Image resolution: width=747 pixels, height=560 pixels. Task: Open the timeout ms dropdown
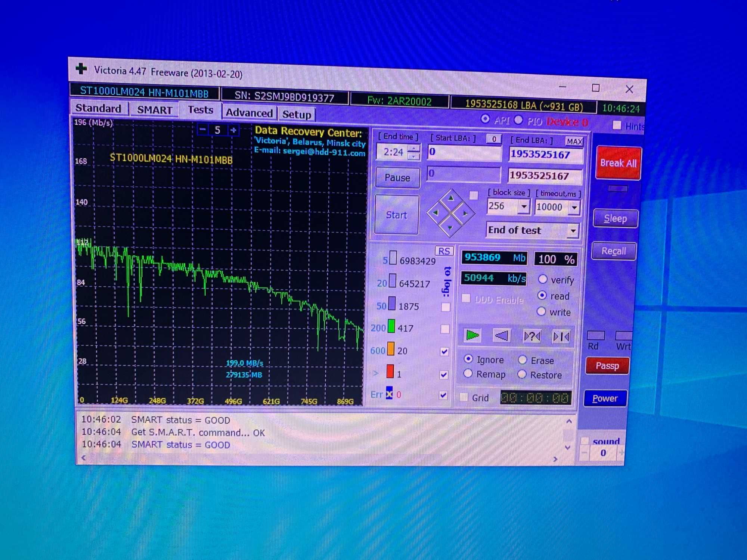[574, 208]
